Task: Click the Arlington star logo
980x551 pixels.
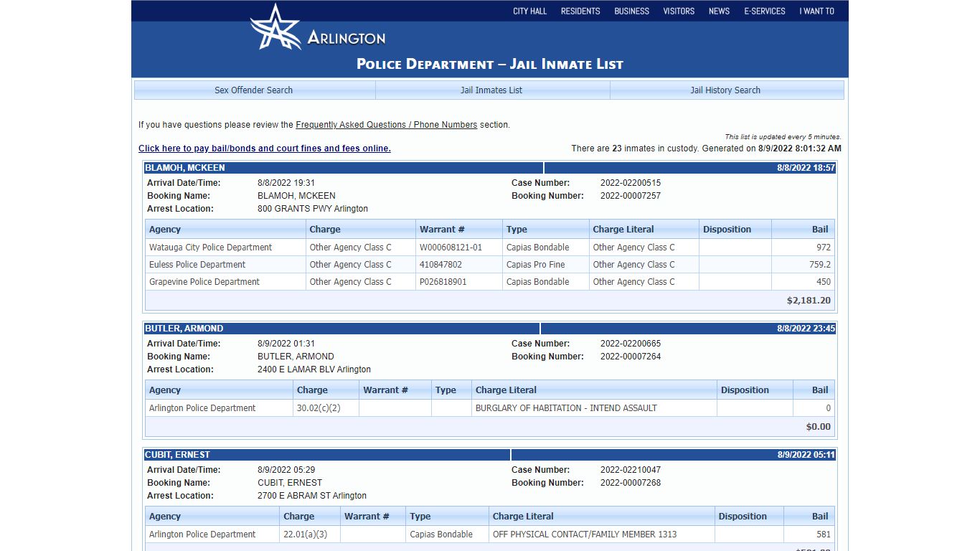Action: tap(275, 27)
